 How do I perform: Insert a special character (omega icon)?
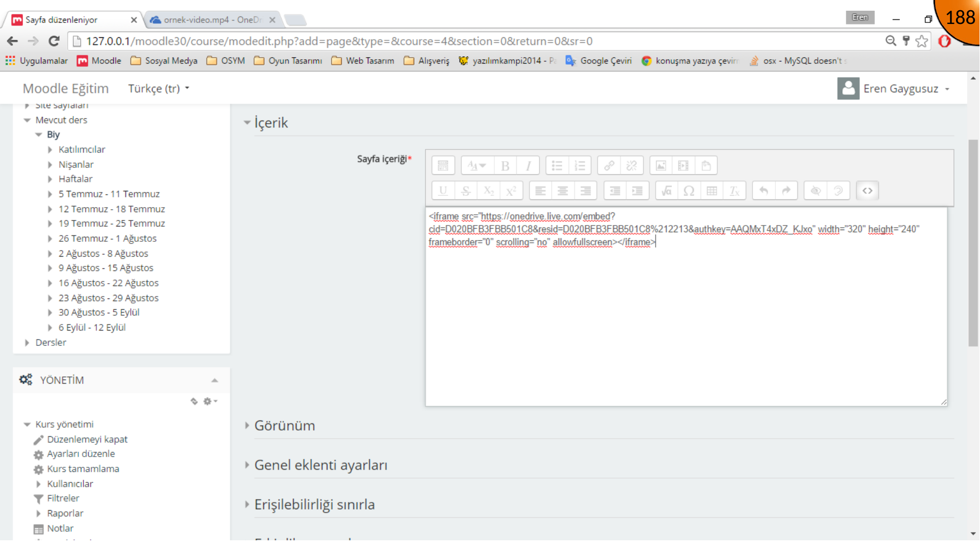tap(689, 191)
